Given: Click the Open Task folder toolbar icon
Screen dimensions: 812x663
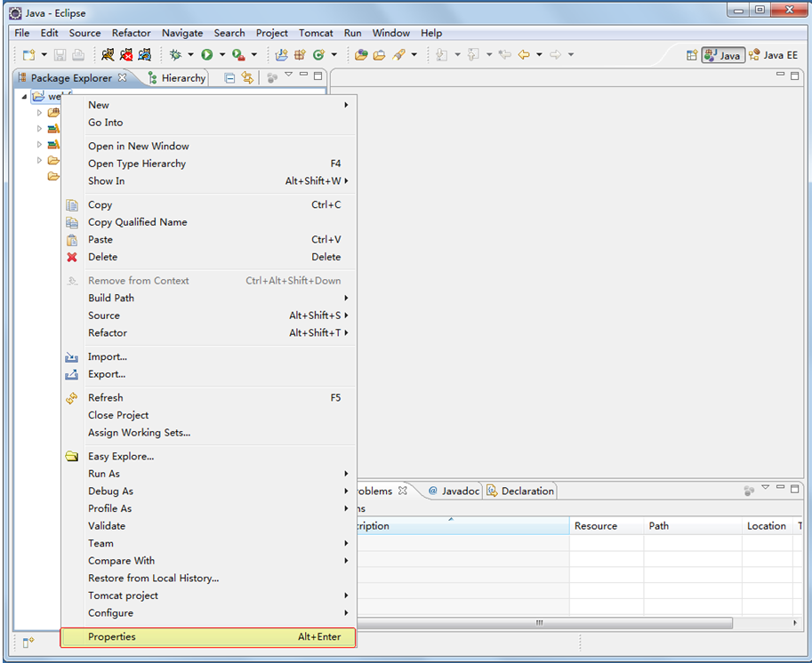Looking at the screenshot, I should click(379, 54).
